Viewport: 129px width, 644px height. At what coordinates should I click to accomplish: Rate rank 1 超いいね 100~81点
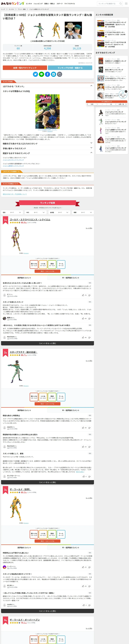34,264
